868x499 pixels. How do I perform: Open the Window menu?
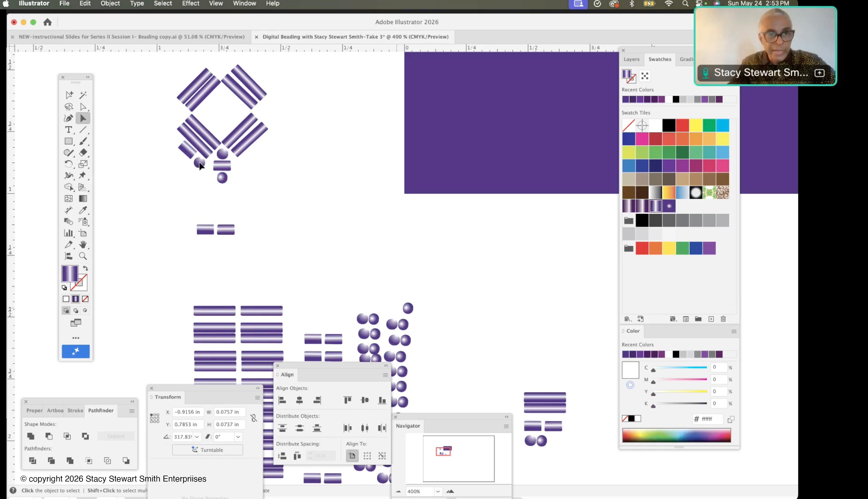point(244,4)
